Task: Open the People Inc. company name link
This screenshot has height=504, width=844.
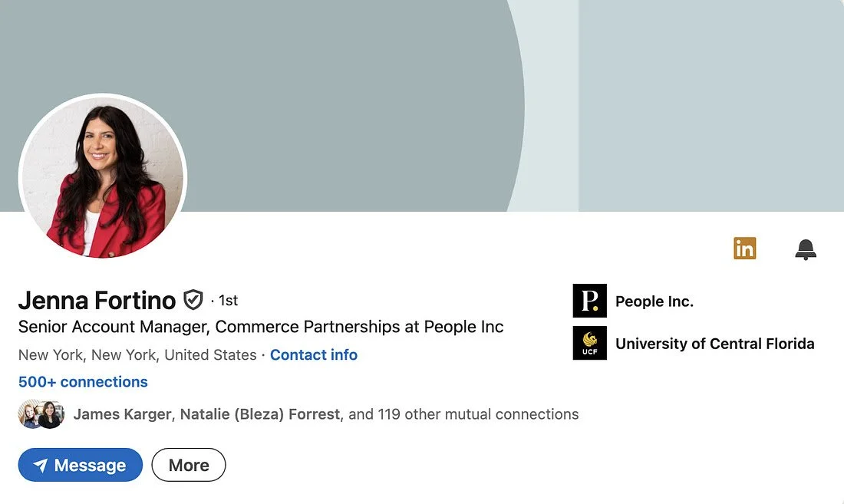Action: [x=654, y=301]
